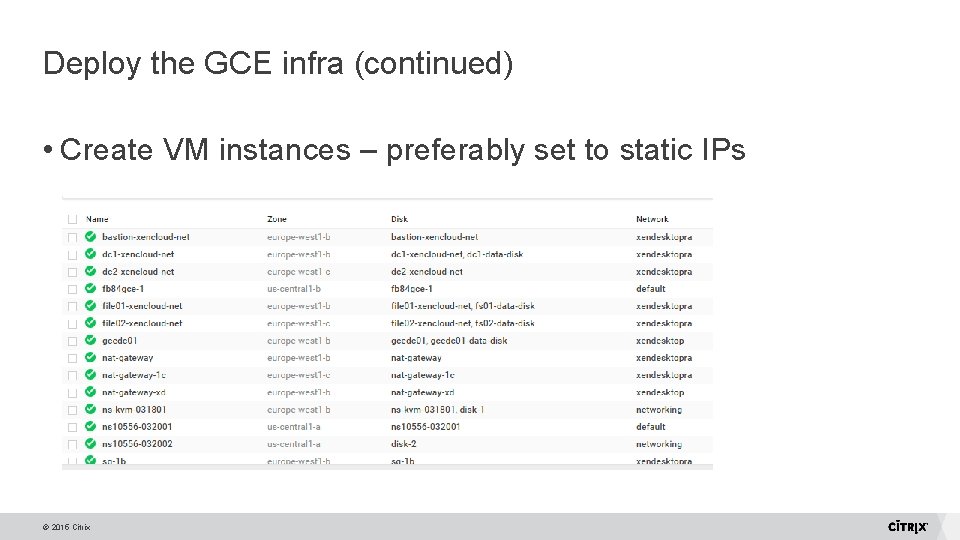The image size is (960, 540).
Task: Toggle the checkbox next to ns10556-032002
Action: (x=71, y=444)
